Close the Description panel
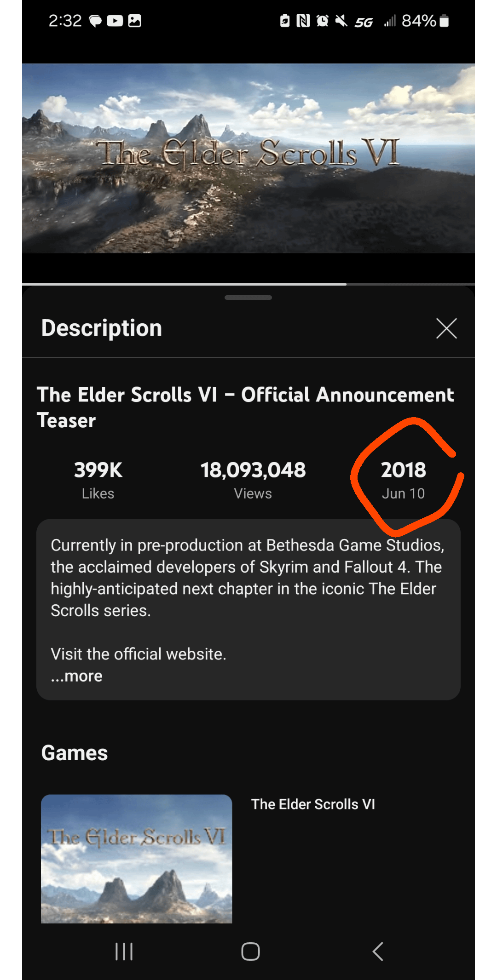This screenshot has height=980, width=497. pyautogui.click(x=445, y=328)
